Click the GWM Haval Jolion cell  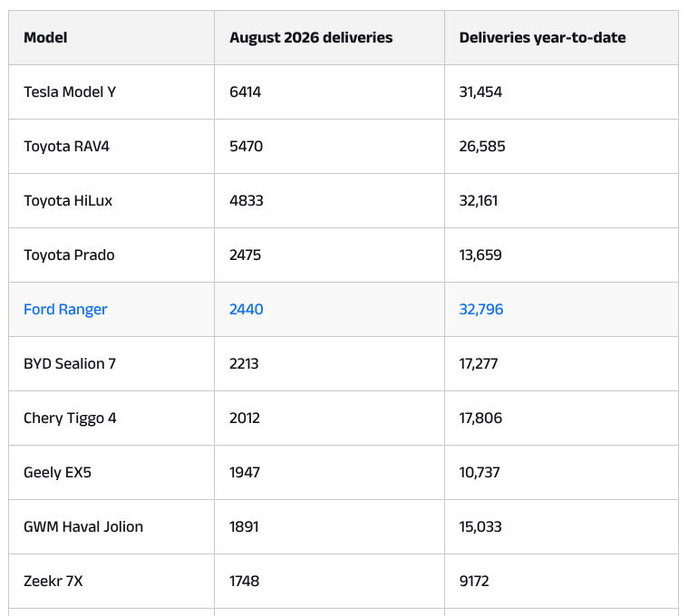click(111, 527)
